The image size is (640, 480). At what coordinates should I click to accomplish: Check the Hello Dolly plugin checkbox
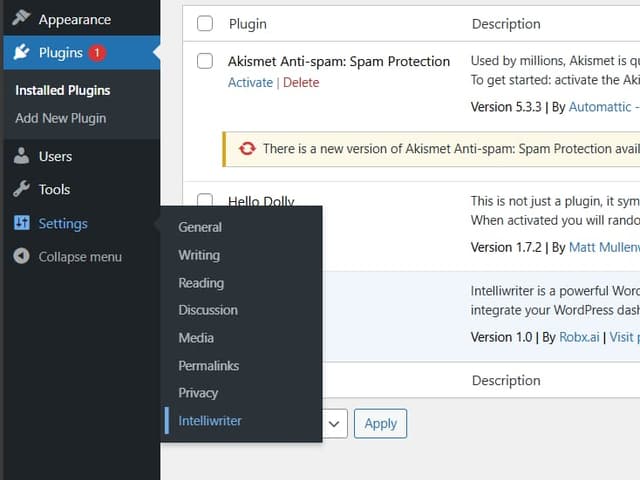[205, 200]
